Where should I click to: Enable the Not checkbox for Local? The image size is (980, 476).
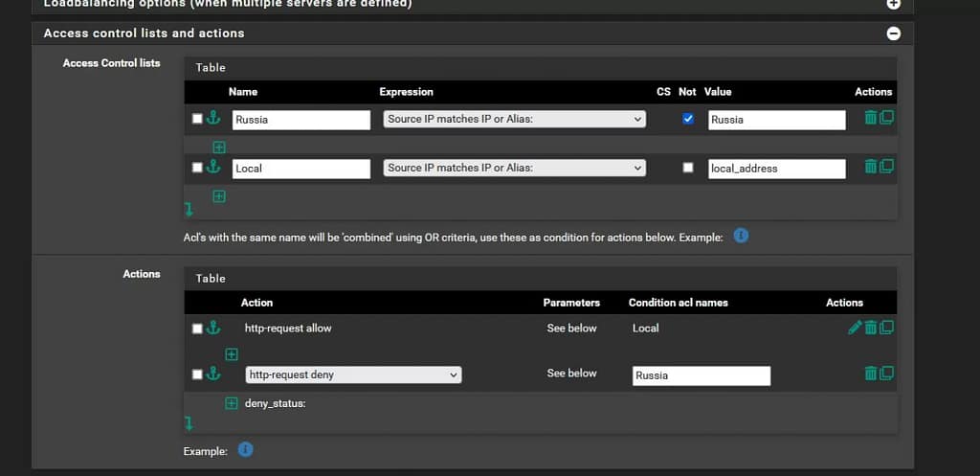(687, 168)
